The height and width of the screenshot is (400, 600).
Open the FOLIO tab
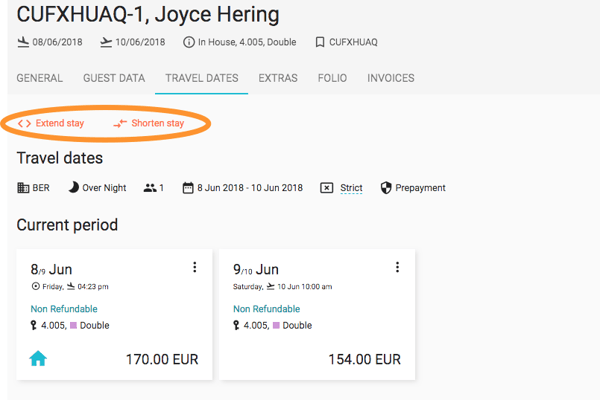tap(332, 78)
